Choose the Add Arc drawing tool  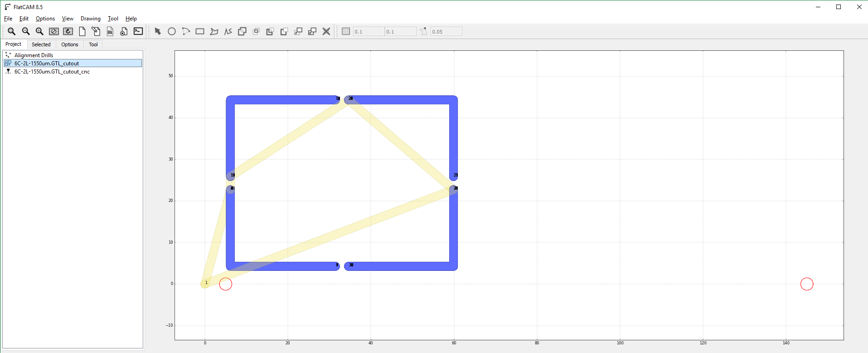186,31
